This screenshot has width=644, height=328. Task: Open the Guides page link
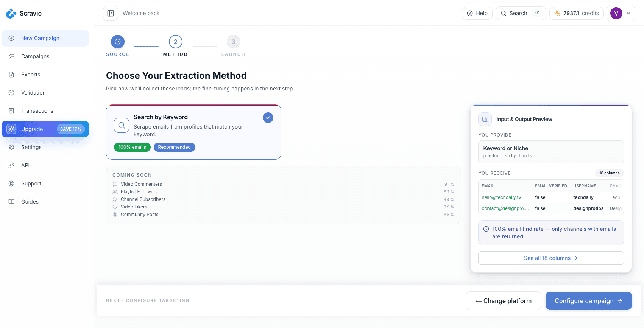pos(45,202)
